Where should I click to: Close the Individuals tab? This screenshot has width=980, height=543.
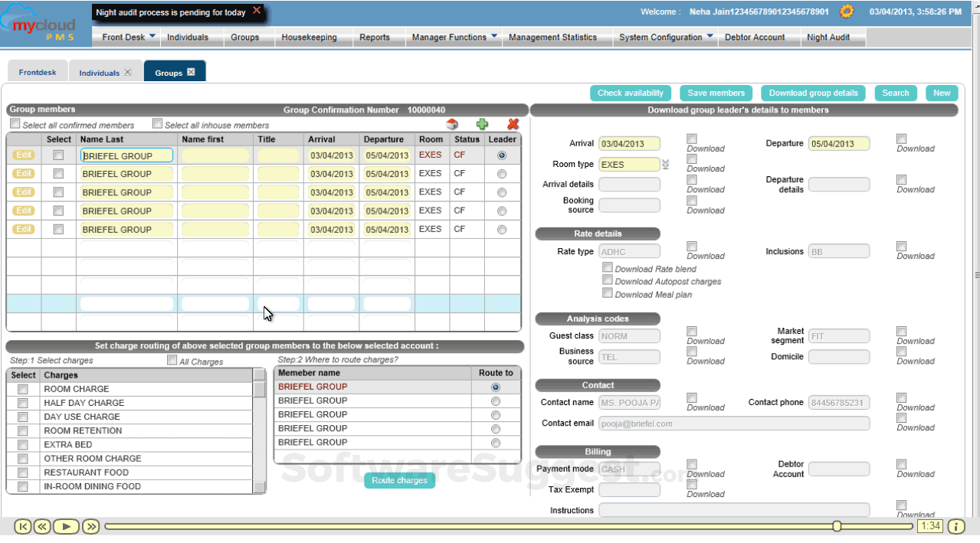128,73
